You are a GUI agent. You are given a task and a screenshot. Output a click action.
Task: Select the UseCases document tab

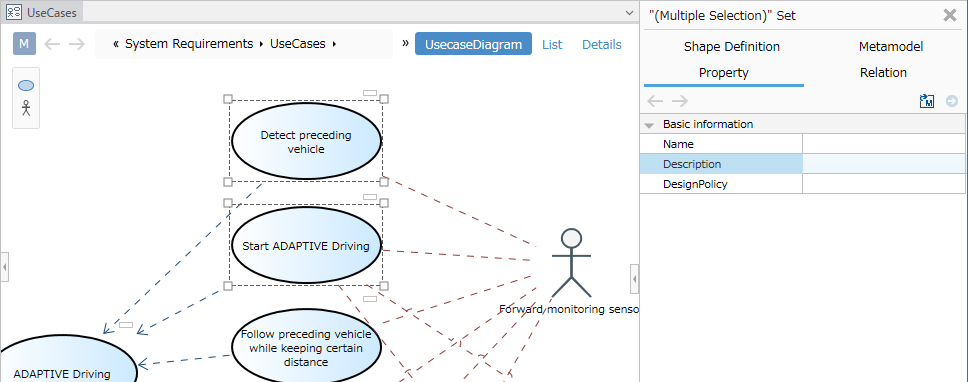[43, 12]
